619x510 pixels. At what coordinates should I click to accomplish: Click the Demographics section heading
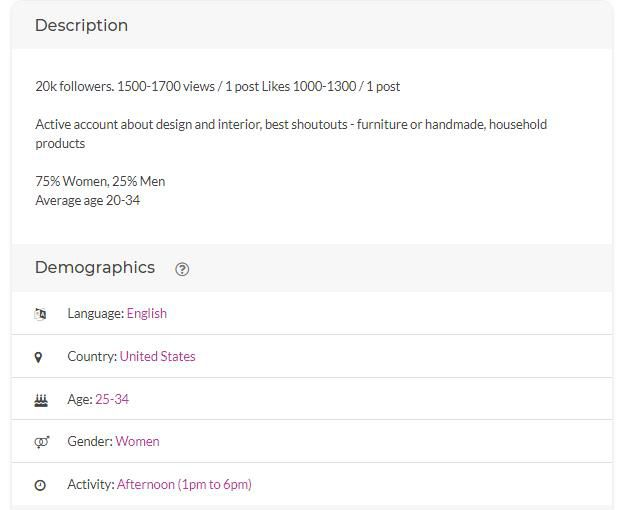pyautogui.click(x=95, y=268)
